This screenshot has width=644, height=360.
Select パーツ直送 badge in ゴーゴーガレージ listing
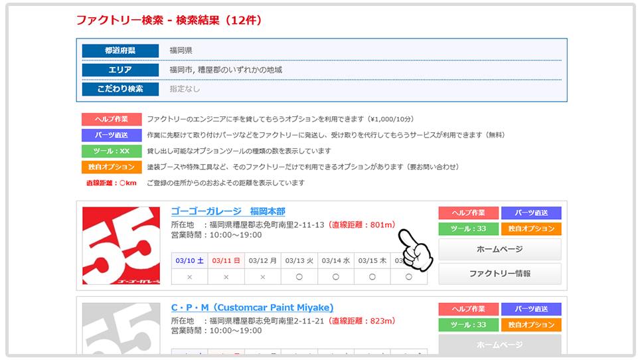coord(530,213)
